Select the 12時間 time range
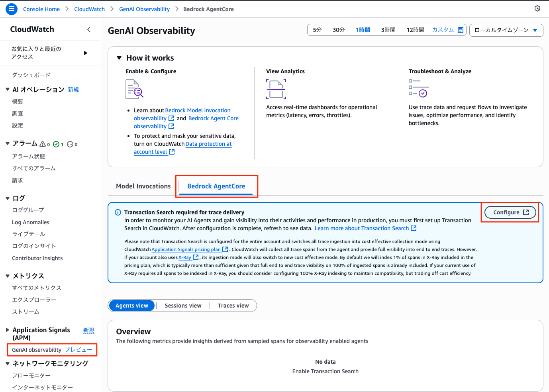This screenshot has height=392, width=549. tap(415, 30)
